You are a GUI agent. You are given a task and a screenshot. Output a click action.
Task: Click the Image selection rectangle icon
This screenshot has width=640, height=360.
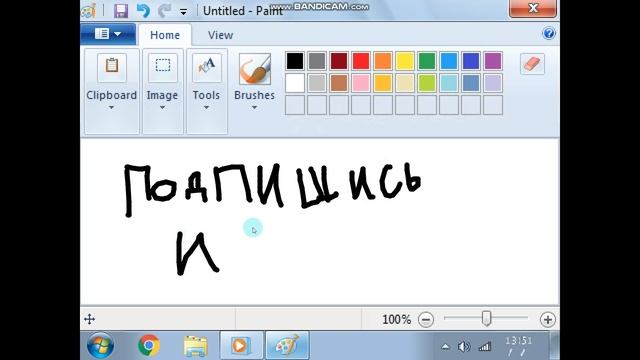pos(162,67)
